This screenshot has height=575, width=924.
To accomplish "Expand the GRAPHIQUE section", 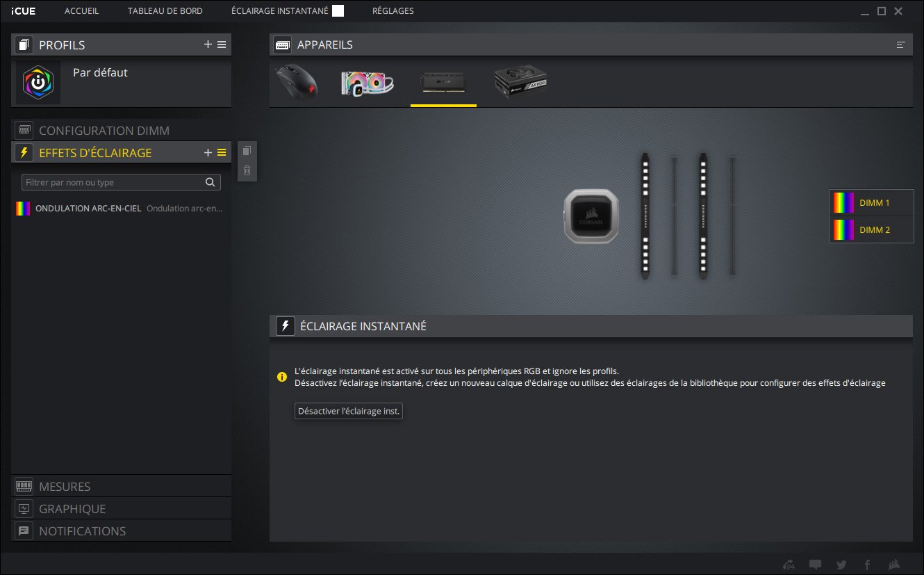I will point(121,508).
